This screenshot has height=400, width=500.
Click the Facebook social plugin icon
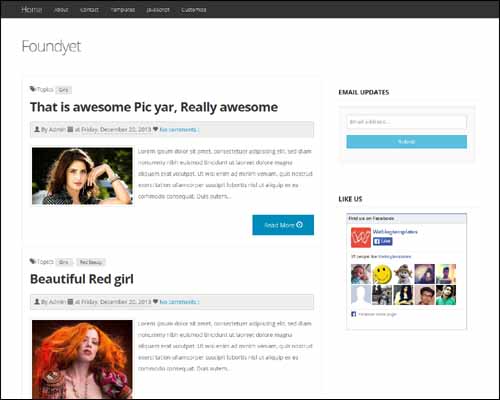click(x=354, y=314)
